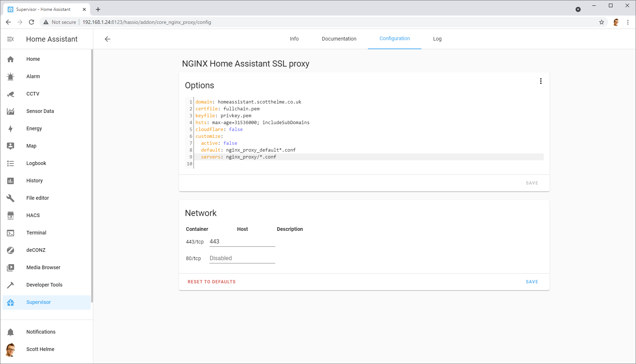Open the deCONZ sidebar icon

[10, 250]
